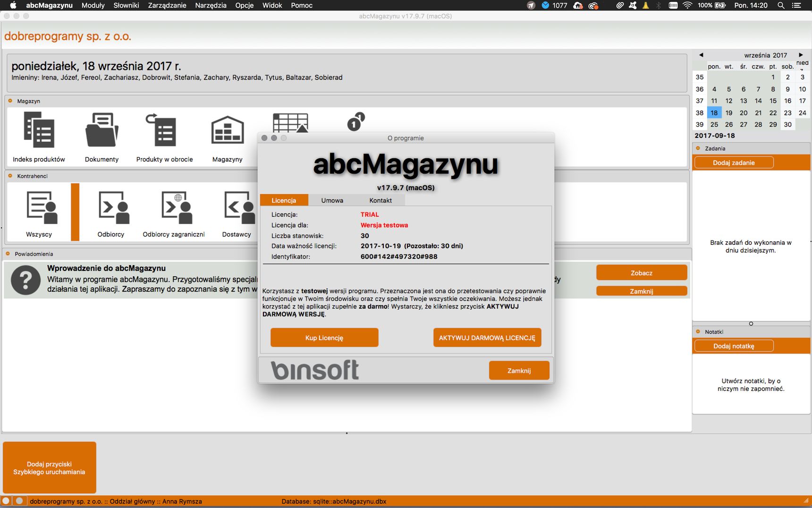This screenshot has height=508, width=812.
Task: Click the Kup Licencję button
Action: click(324, 337)
